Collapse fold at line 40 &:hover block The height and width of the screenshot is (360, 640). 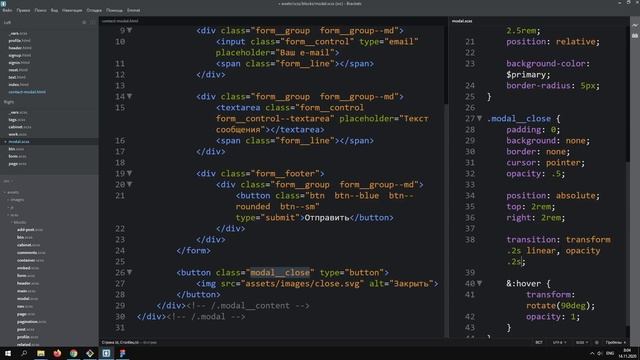pos(480,283)
